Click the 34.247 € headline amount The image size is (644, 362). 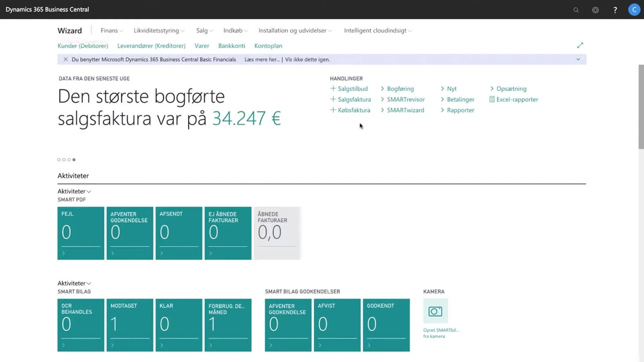247,118
